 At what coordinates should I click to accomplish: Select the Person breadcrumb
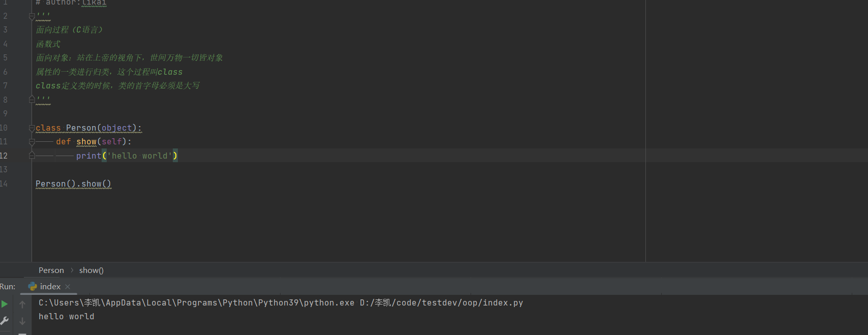[51, 270]
